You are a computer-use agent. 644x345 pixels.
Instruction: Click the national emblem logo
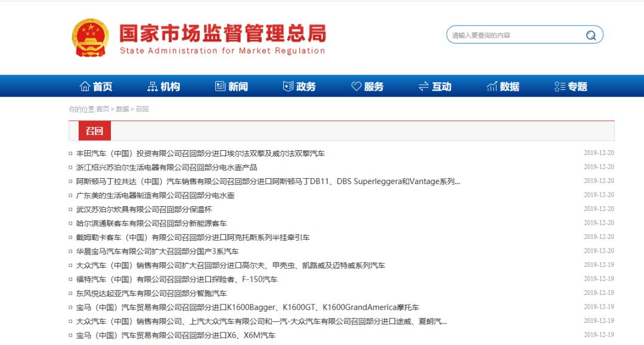(91, 38)
